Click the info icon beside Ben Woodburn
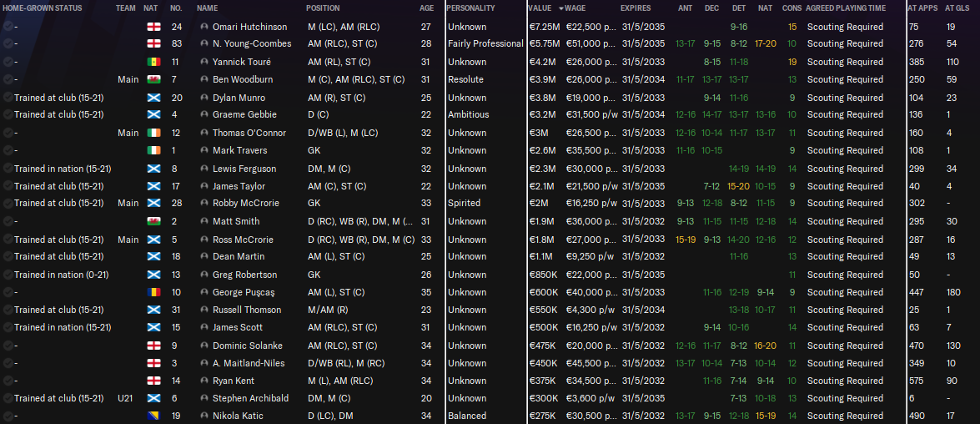This screenshot has height=424, width=980. (x=204, y=79)
